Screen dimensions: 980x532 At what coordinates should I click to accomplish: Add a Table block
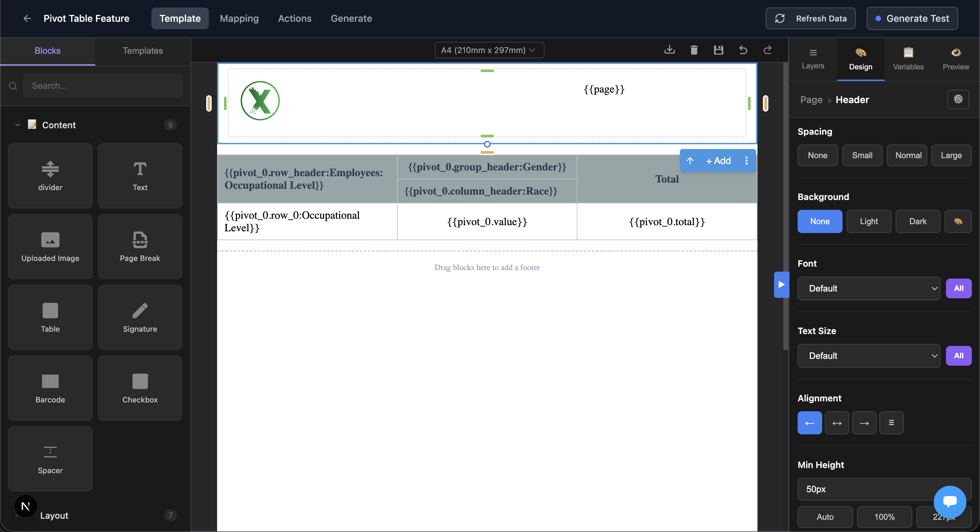point(50,317)
